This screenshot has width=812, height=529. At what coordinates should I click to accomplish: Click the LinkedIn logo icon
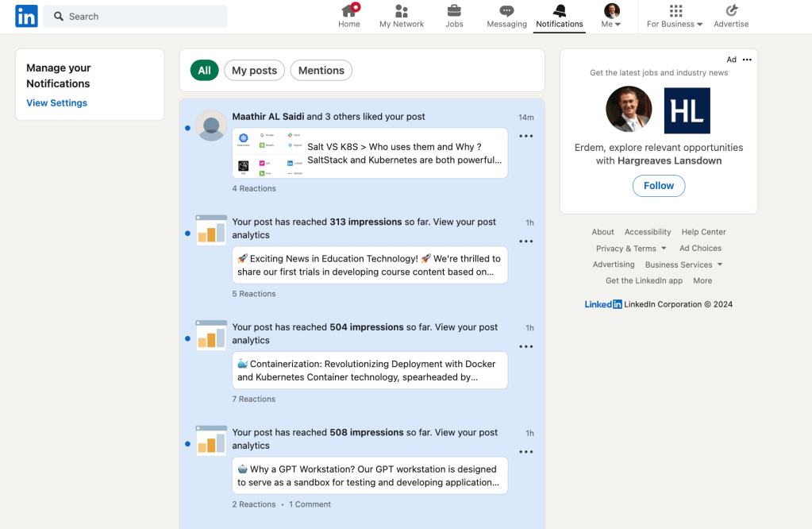pos(26,16)
